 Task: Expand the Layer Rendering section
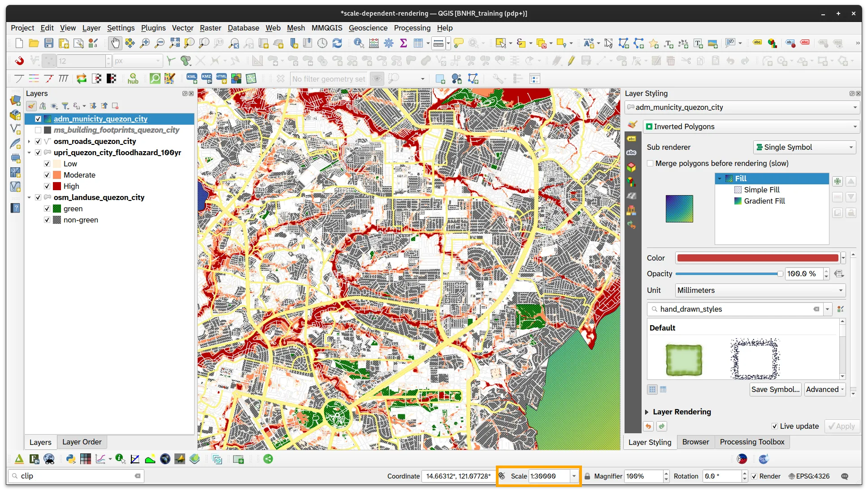647,412
